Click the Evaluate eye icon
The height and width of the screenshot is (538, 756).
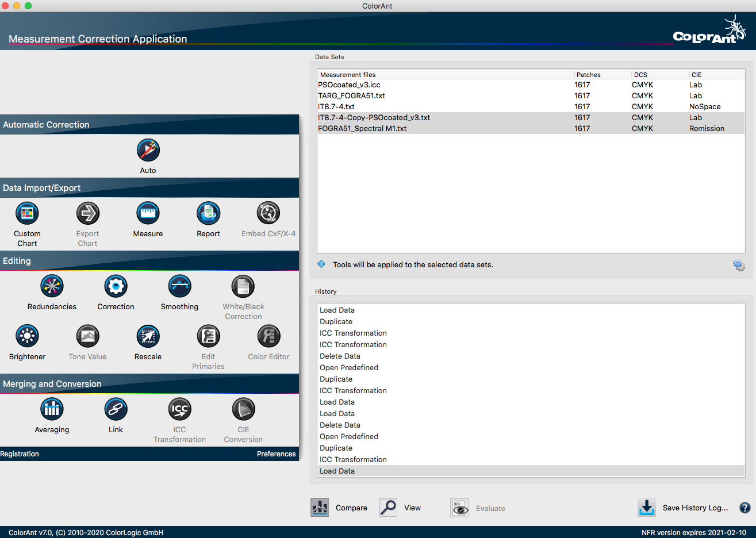[x=460, y=508]
